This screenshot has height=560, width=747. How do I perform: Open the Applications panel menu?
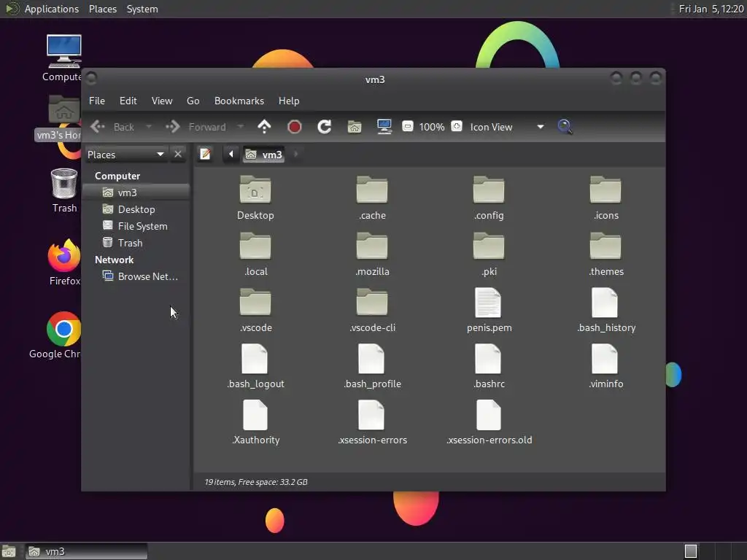52,9
